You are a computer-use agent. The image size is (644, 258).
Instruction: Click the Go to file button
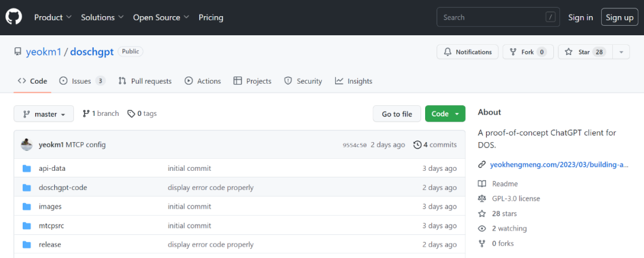397,114
